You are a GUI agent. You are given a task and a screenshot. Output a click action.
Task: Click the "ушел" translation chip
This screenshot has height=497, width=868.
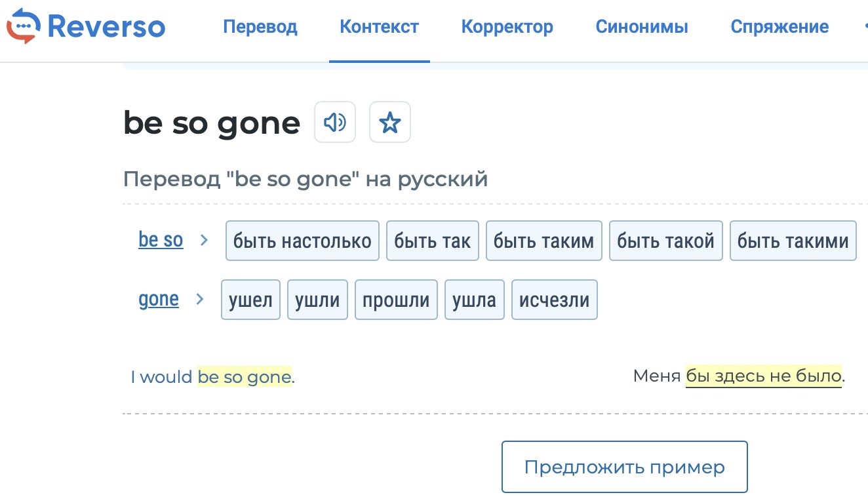tap(250, 300)
